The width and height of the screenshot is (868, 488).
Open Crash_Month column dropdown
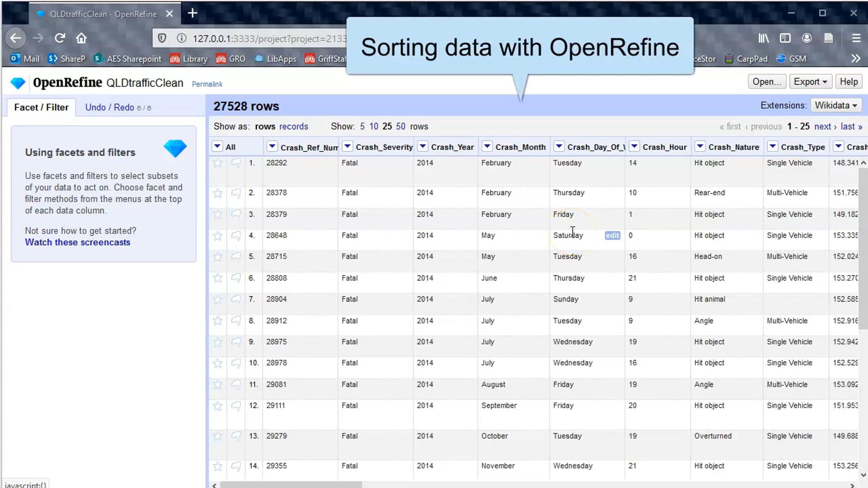487,146
